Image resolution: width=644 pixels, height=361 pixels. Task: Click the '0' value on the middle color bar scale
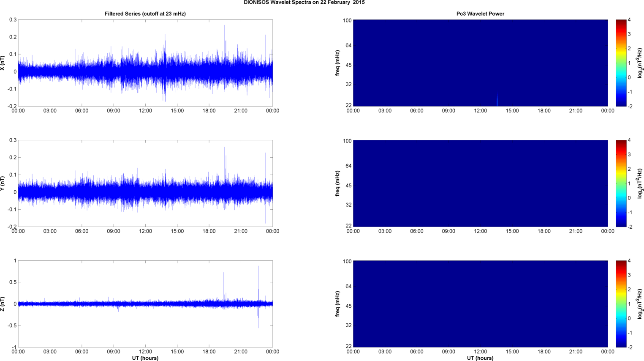629,198
